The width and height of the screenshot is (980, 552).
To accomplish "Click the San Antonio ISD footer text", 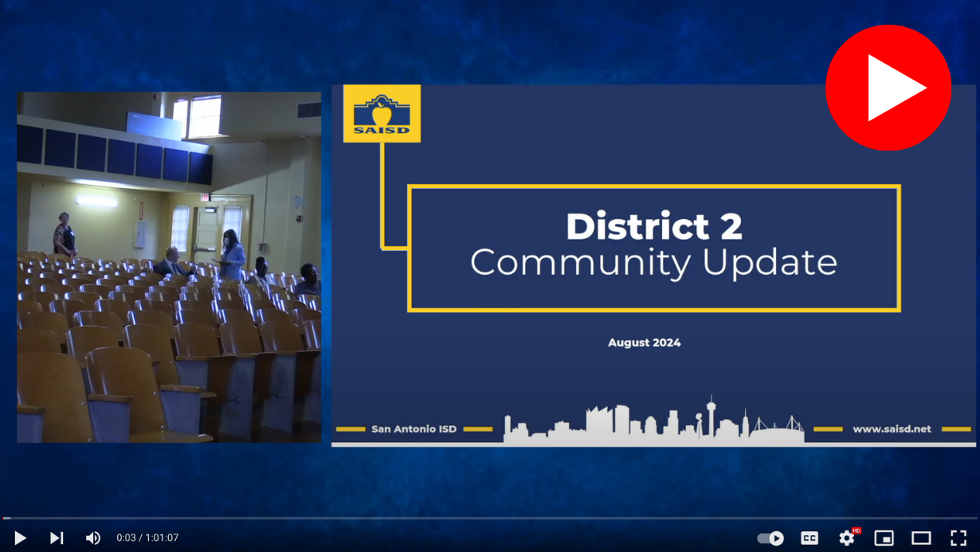I will tap(414, 429).
